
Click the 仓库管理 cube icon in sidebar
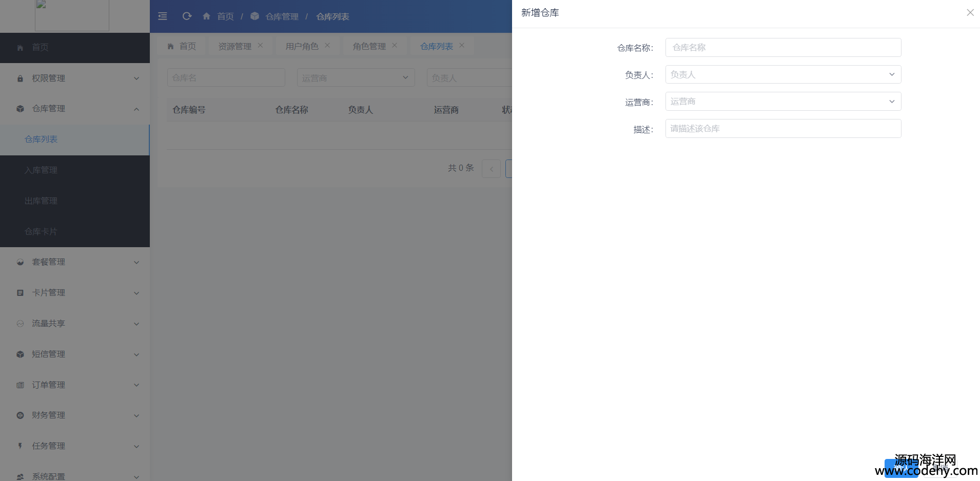tap(20, 109)
